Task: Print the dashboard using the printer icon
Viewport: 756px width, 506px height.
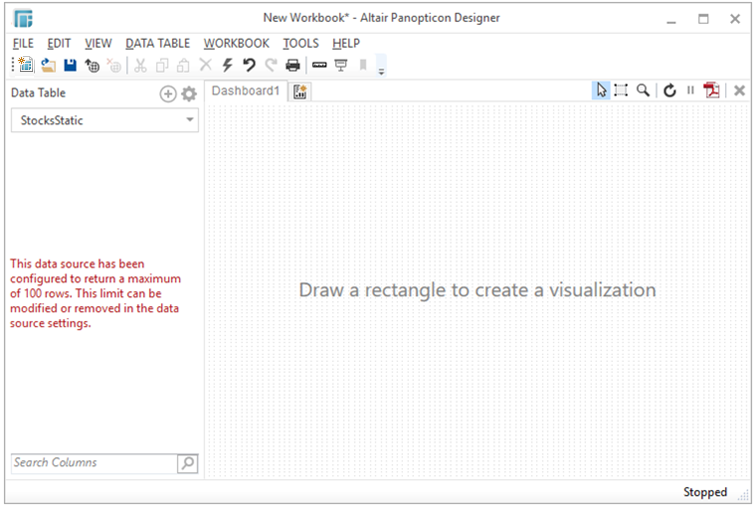Action: [x=293, y=65]
